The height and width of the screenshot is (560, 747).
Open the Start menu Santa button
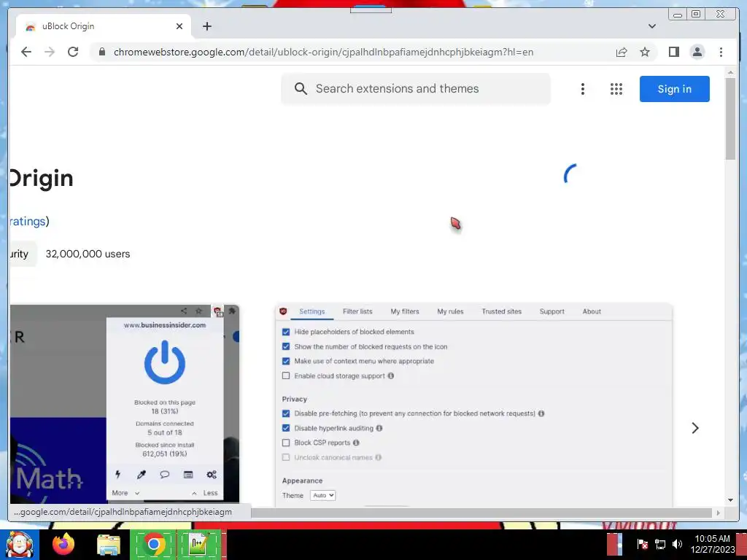tap(19, 545)
